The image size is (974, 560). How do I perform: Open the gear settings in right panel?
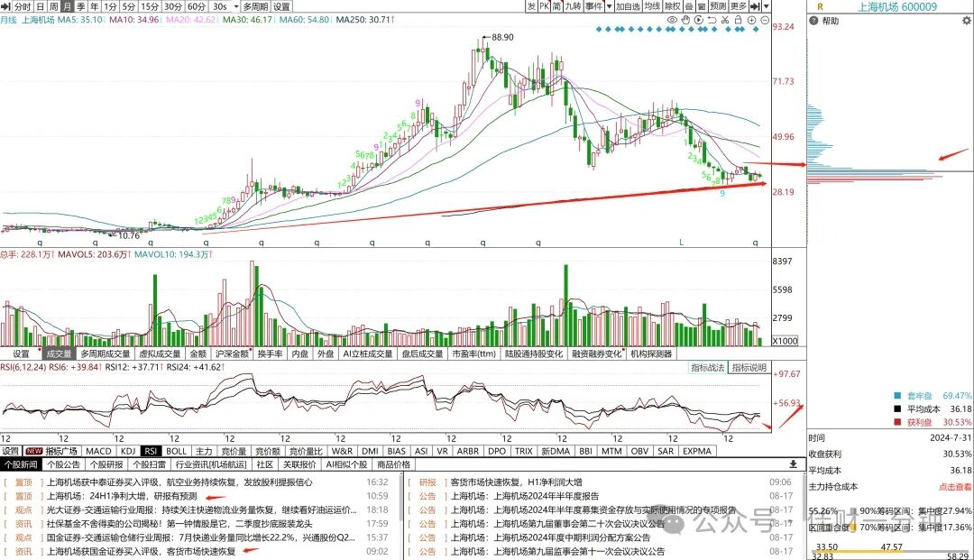pos(966,21)
